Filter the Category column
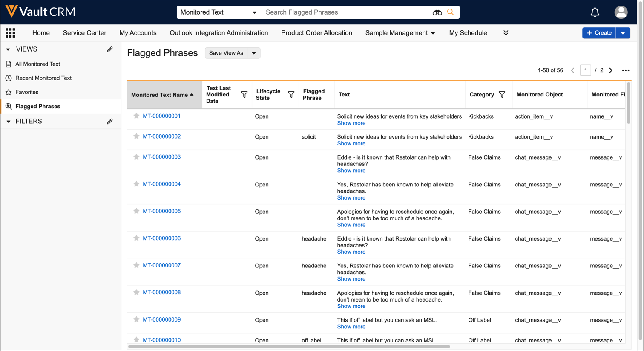The image size is (644, 351). [502, 95]
